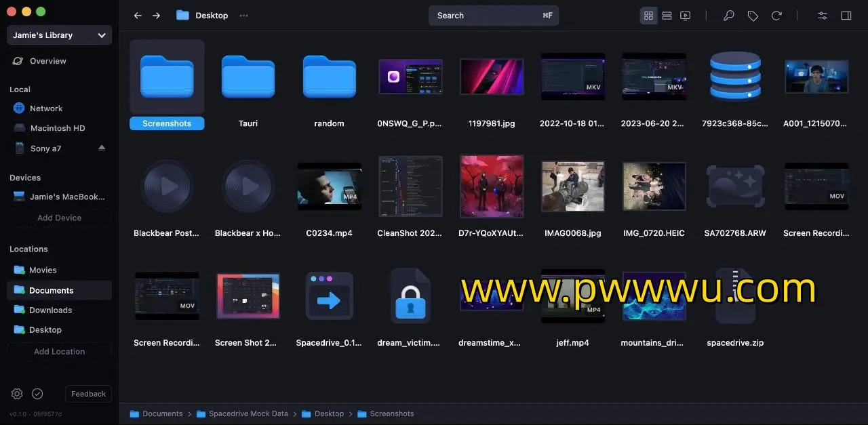Toggle the inspector sidebar panel icon
868x425 pixels.
(846, 16)
